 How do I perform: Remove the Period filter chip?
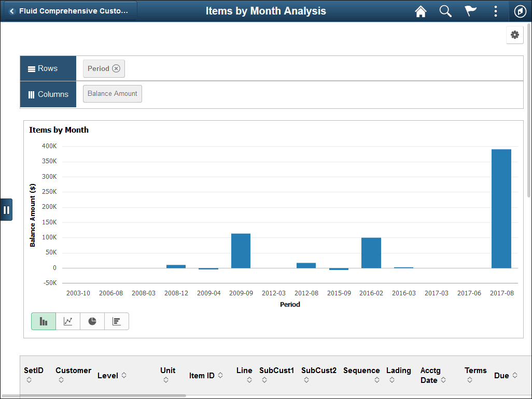click(117, 68)
